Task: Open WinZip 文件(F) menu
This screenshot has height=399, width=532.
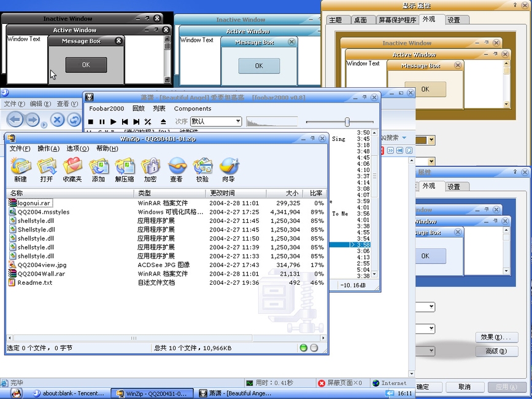Action: click(x=20, y=149)
